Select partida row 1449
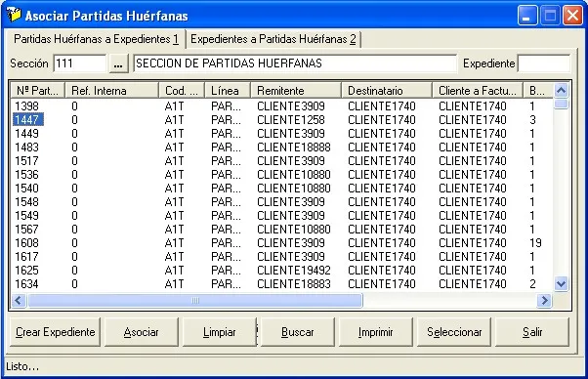Image resolution: width=588 pixels, height=379 pixels. 281,134
